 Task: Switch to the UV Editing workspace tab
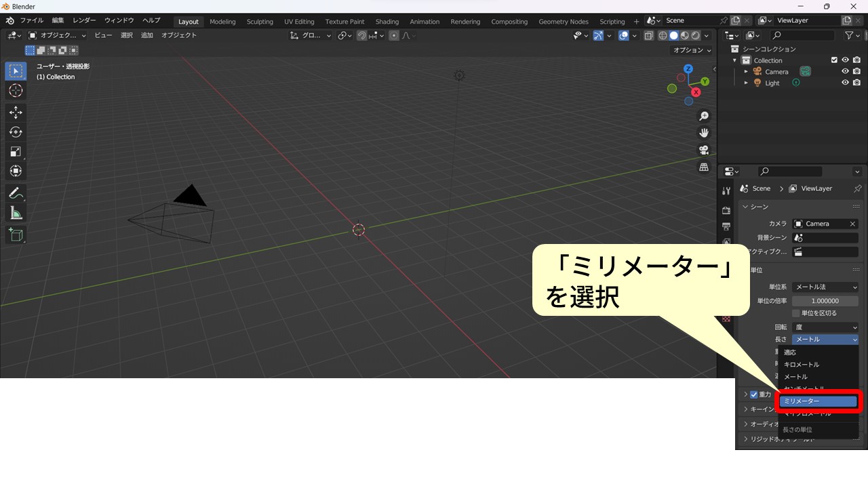299,22
